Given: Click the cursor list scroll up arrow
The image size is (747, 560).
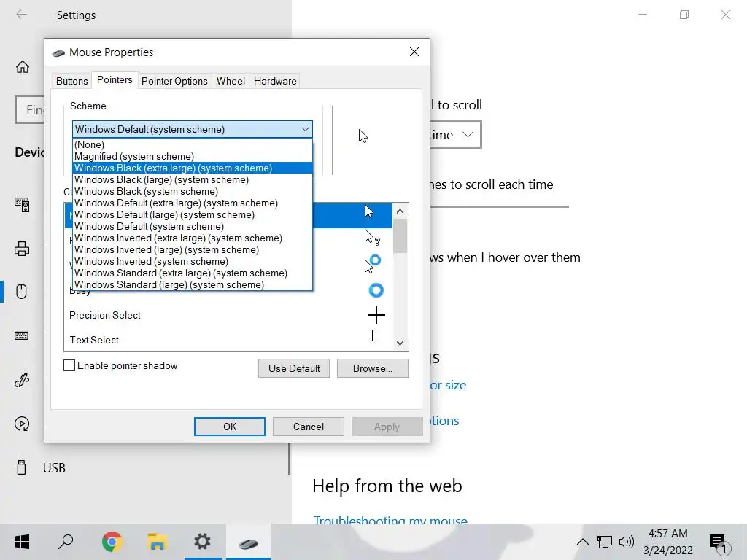Looking at the screenshot, I should [x=400, y=211].
